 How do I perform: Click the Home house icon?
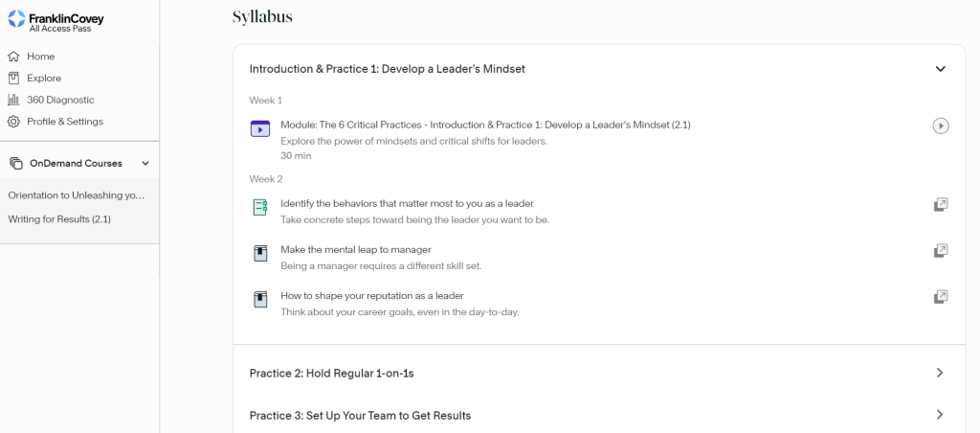click(x=13, y=57)
